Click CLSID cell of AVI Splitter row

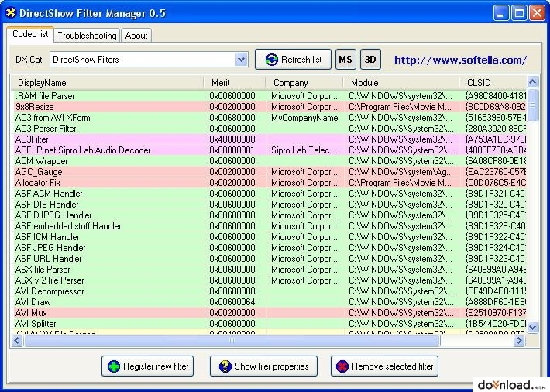coord(496,324)
